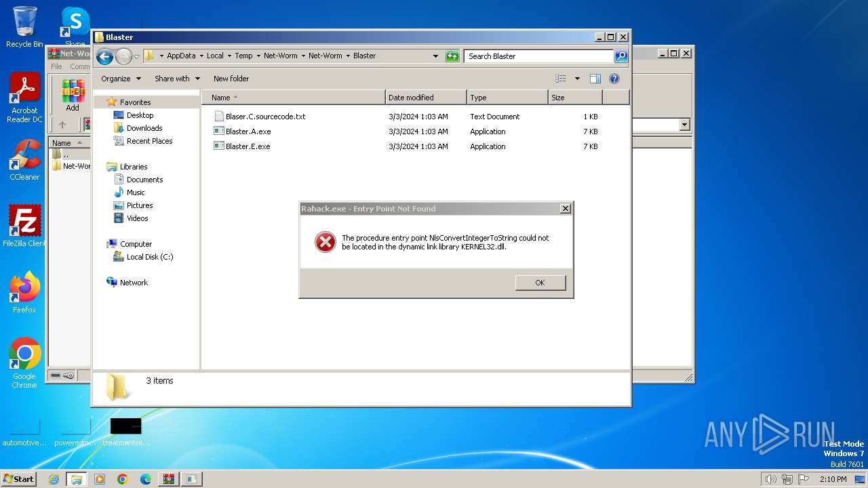Open Local Disk (C:) in navigation pane
The image size is (868, 488).
pyautogui.click(x=149, y=257)
